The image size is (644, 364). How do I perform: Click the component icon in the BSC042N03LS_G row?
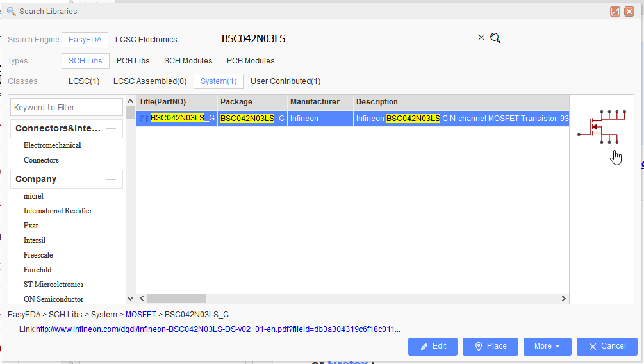144,119
